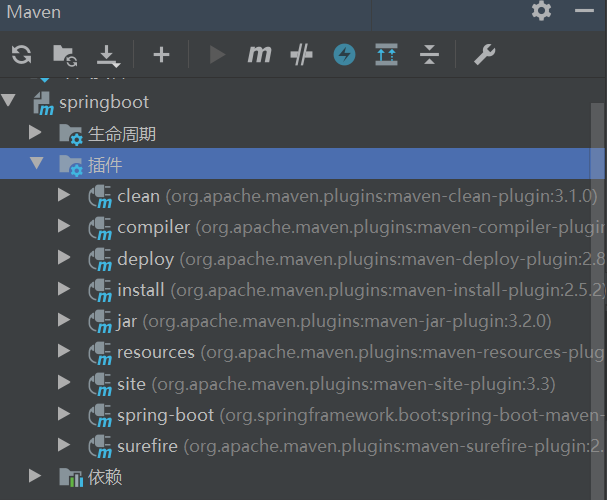Click Add Maven Projects plus icon
Viewport: 607px width, 500px height.
[x=161, y=55]
